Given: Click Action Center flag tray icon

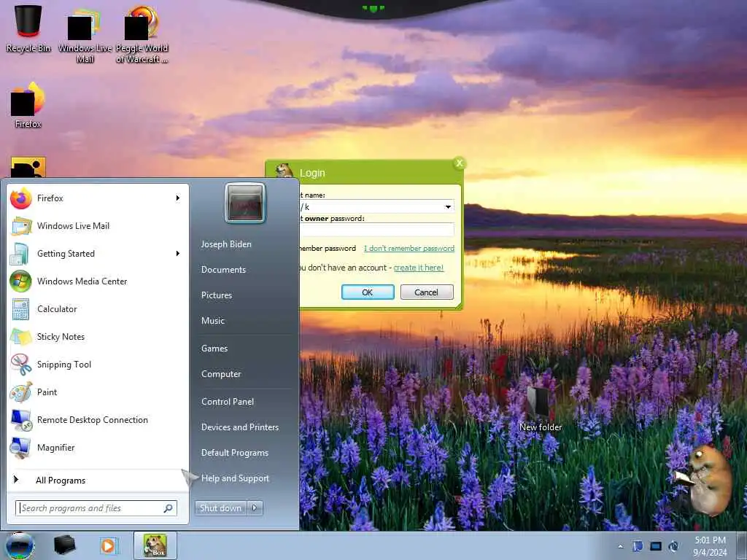Looking at the screenshot, I should [x=638, y=546].
